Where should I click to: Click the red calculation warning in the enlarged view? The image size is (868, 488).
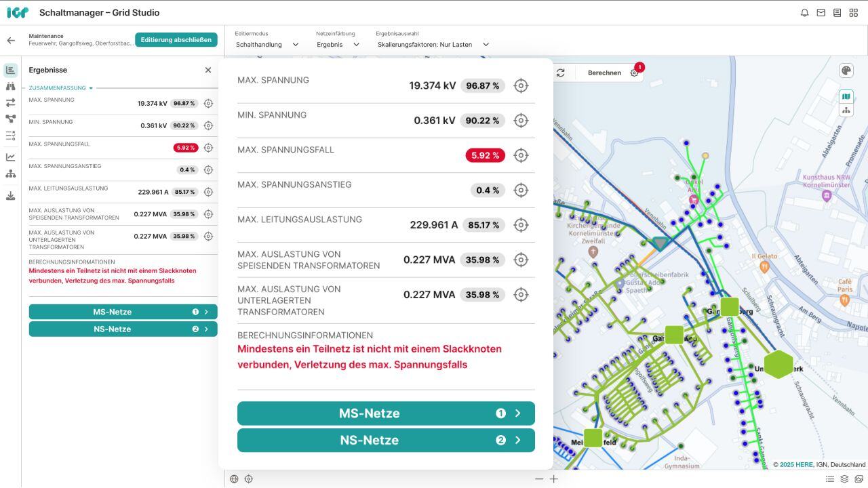coord(370,357)
